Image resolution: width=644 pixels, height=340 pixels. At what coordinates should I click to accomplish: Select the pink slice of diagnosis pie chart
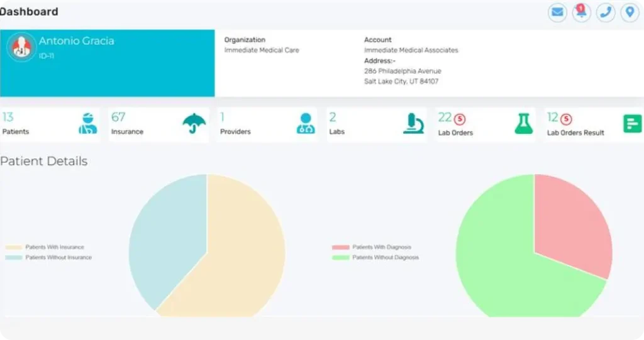(571, 220)
